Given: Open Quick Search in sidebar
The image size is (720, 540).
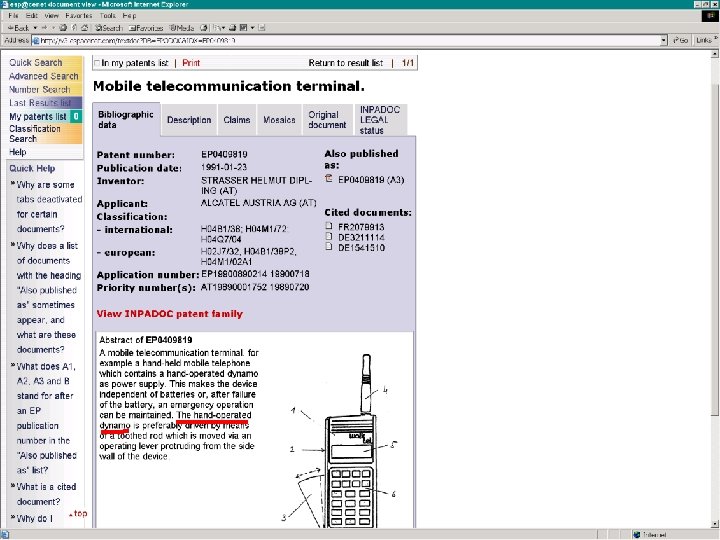Looking at the screenshot, I should (36, 62).
